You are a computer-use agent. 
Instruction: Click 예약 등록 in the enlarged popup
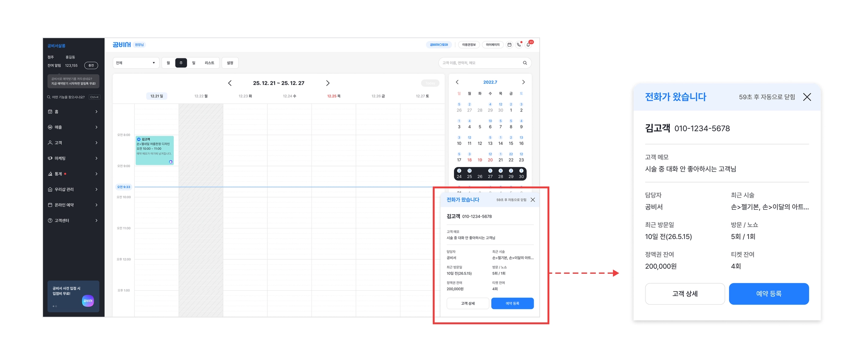click(x=769, y=294)
